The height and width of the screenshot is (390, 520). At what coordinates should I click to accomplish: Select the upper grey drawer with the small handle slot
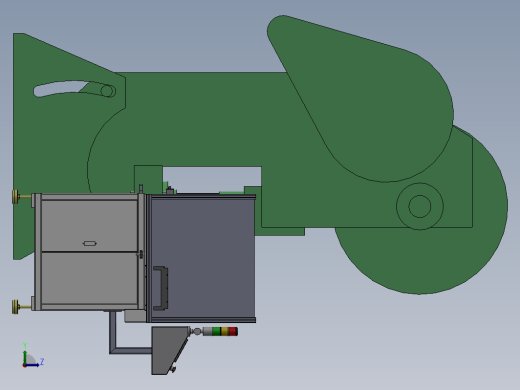(89, 226)
